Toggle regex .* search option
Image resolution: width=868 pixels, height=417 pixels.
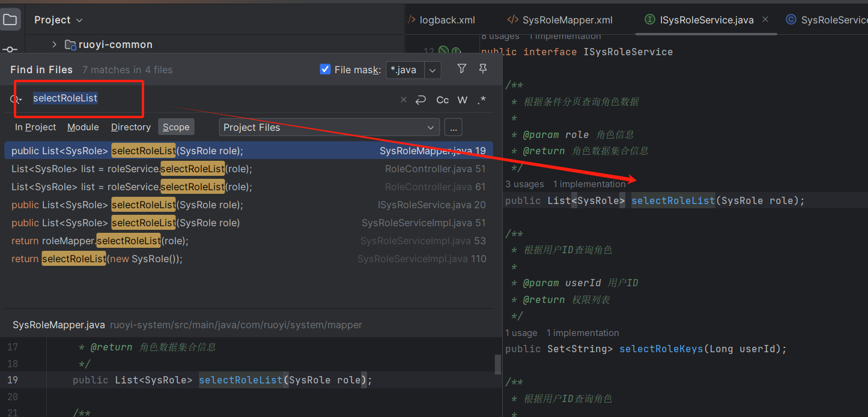(482, 100)
